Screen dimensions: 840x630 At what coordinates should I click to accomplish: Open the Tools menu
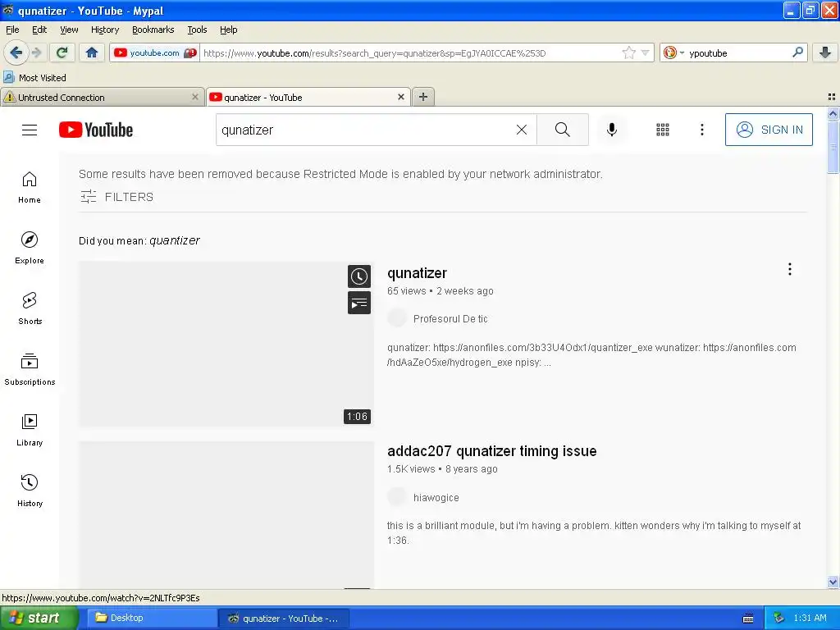click(197, 30)
